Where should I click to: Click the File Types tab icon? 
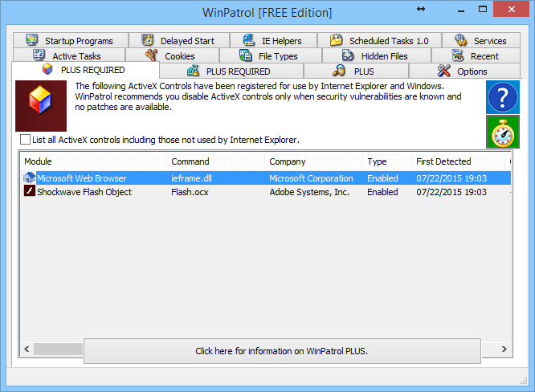click(x=245, y=55)
